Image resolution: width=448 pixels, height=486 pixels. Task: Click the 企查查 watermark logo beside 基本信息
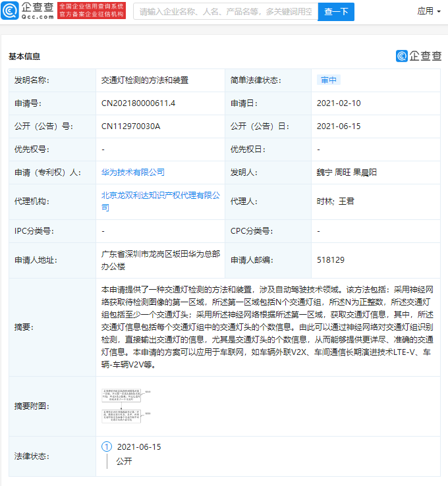coord(418,56)
